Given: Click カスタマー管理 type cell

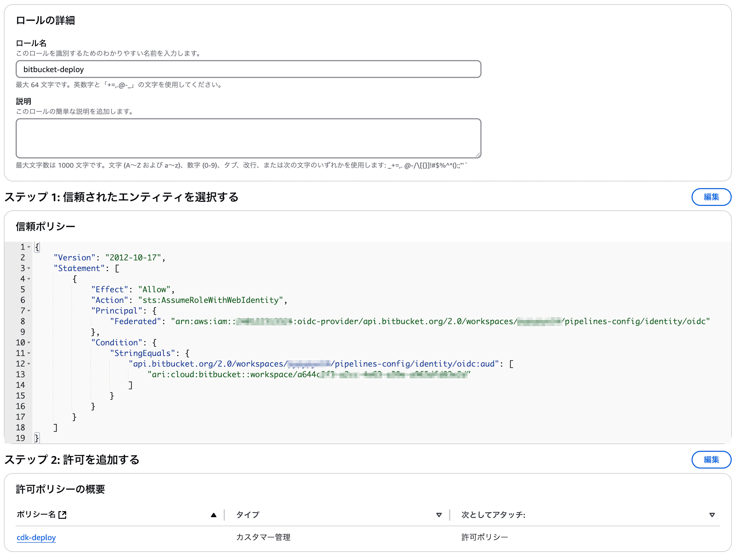Looking at the screenshot, I should (x=263, y=537).
